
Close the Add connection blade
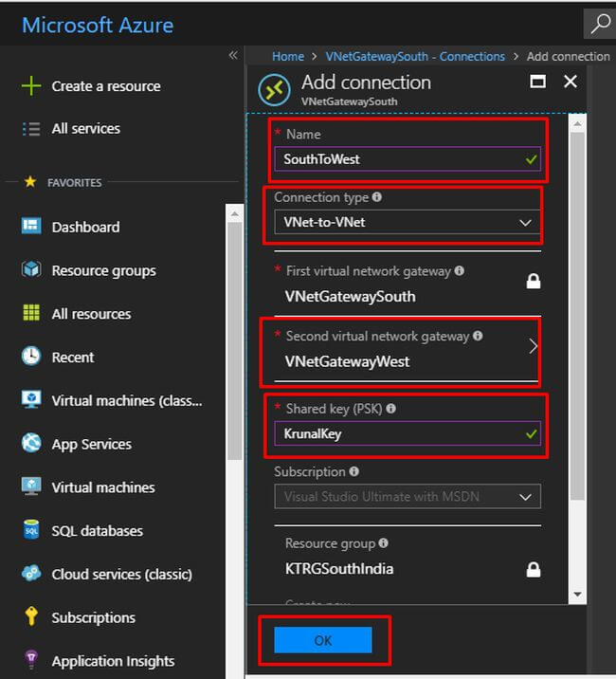point(571,82)
